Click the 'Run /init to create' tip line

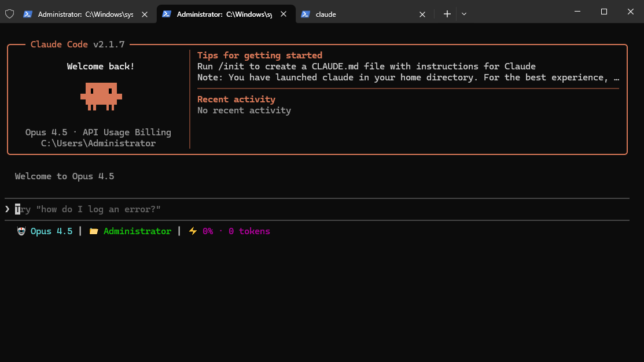pos(366,67)
